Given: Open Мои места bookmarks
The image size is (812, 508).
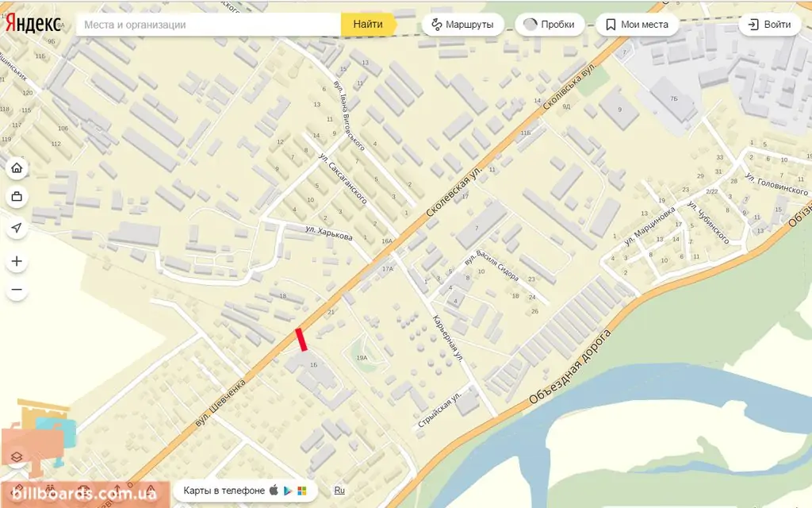Looking at the screenshot, I should [637, 25].
